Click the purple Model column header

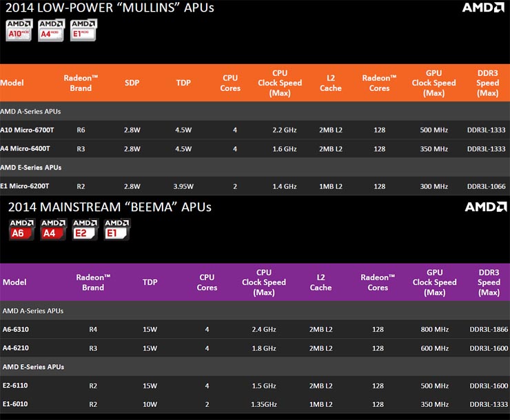point(14,282)
